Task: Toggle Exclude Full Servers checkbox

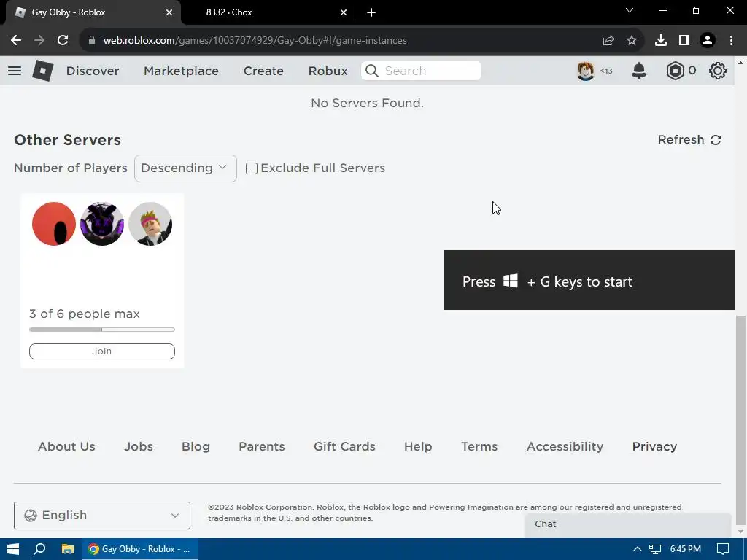Action: click(x=252, y=168)
